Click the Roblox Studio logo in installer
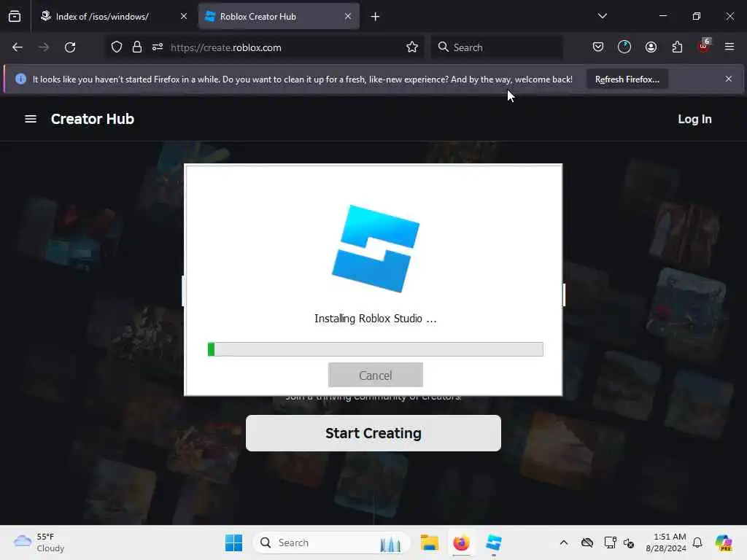 (376, 249)
